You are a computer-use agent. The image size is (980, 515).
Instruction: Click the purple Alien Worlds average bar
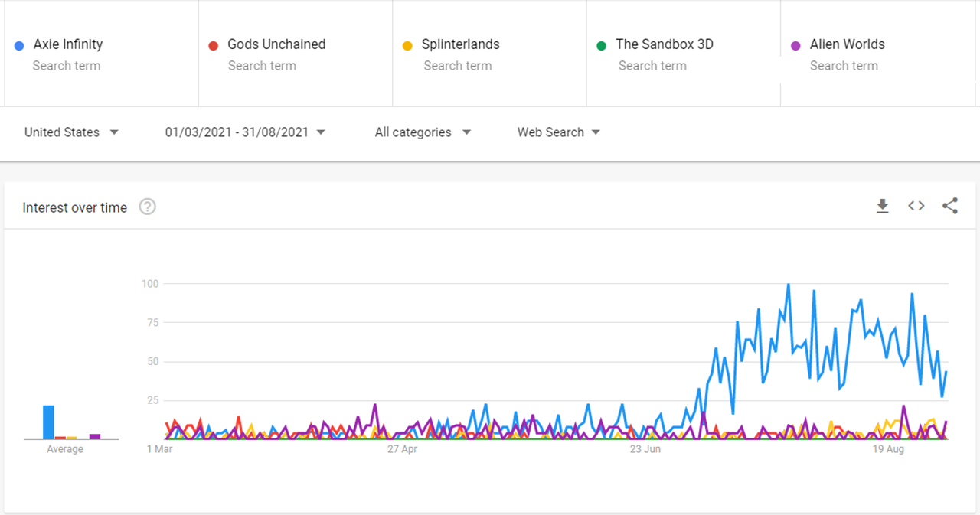[x=95, y=437]
